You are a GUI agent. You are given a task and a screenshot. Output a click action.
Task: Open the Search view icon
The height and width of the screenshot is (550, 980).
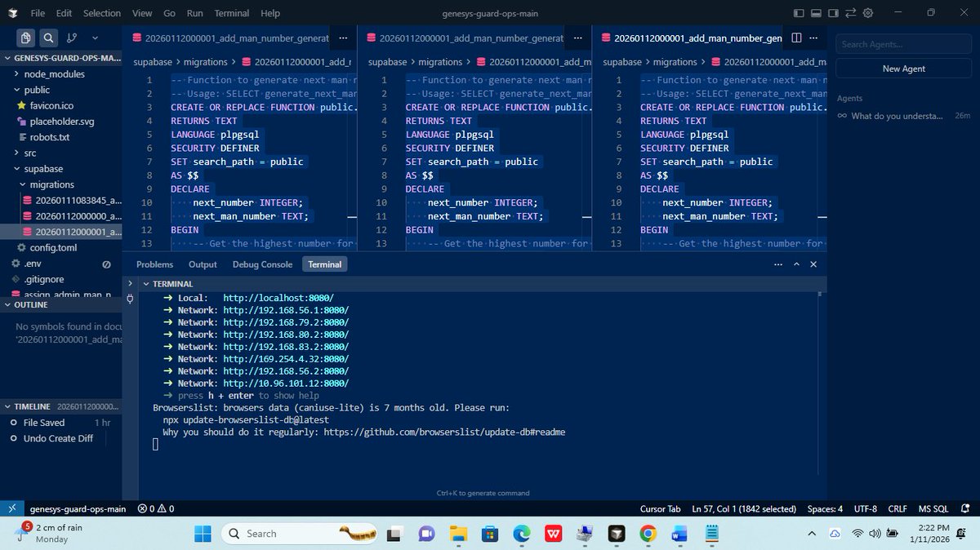point(49,38)
